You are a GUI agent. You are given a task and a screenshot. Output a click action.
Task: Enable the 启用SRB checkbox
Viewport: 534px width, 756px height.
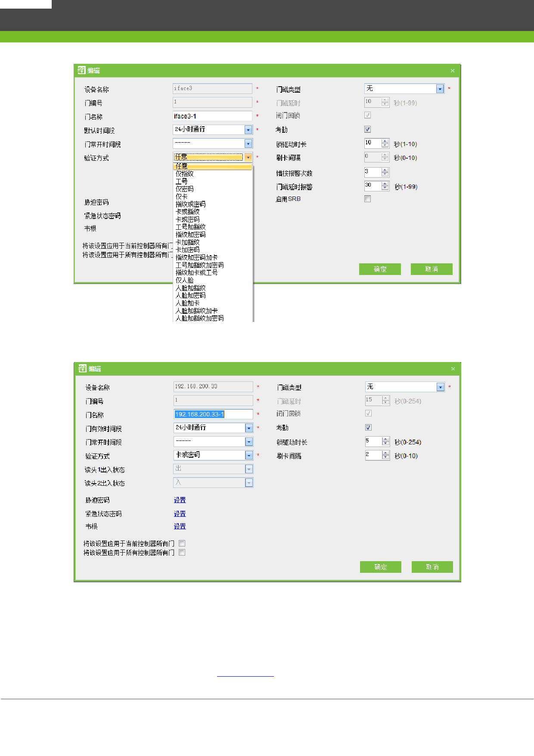click(x=367, y=199)
